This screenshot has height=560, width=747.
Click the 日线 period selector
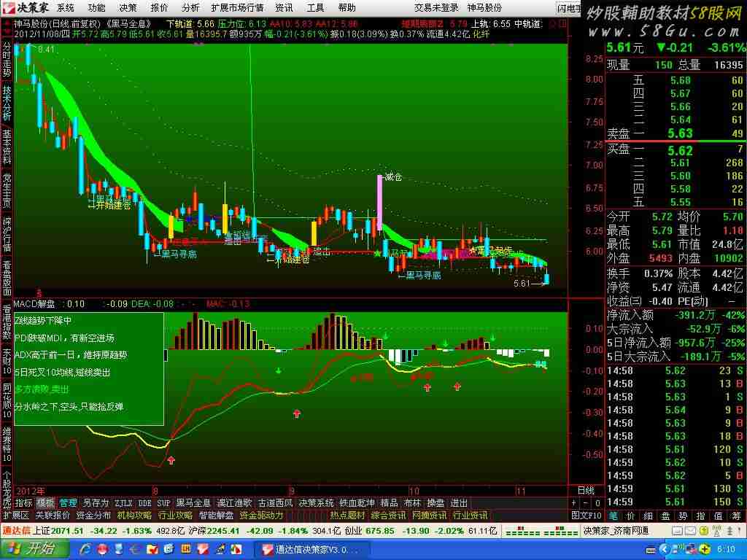[x=586, y=491]
